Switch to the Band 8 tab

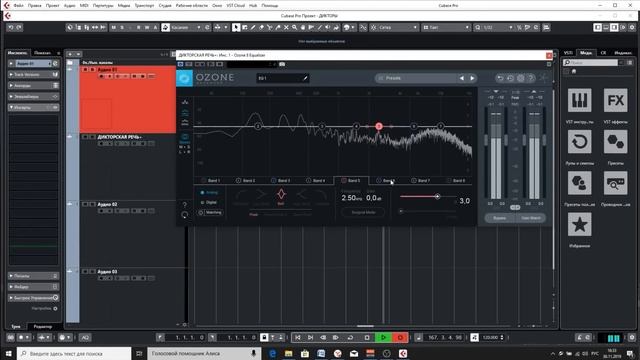tap(456, 180)
